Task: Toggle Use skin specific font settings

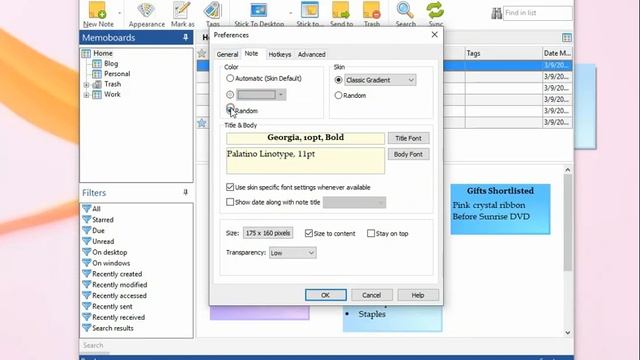Action: point(230,187)
